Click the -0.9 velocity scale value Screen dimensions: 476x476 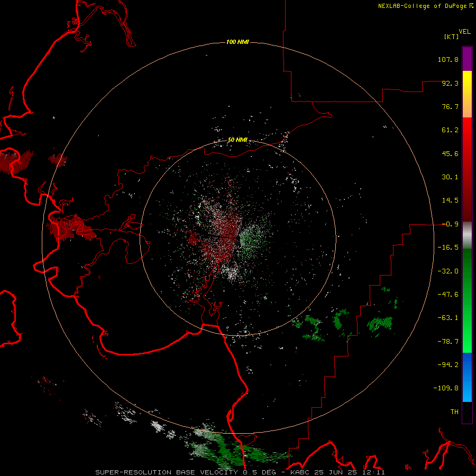tap(450, 224)
